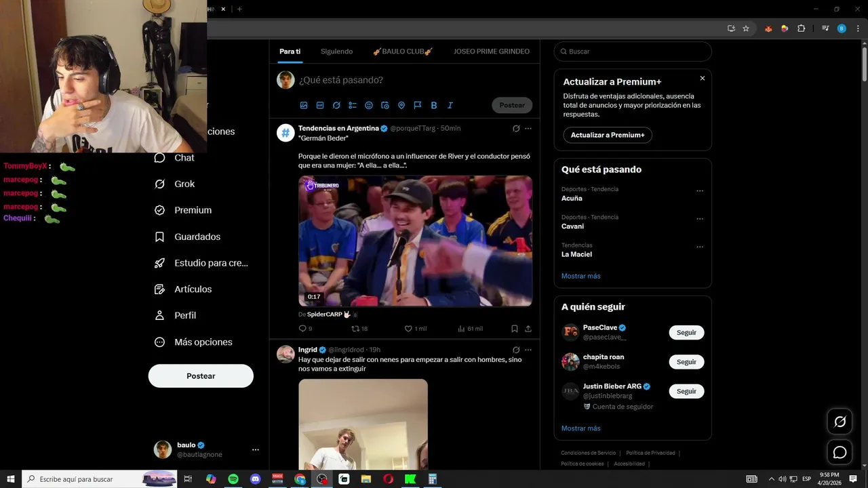Expand Más opciones in the sidebar
The width and height of the screenshot is (868, 488).
193,342
